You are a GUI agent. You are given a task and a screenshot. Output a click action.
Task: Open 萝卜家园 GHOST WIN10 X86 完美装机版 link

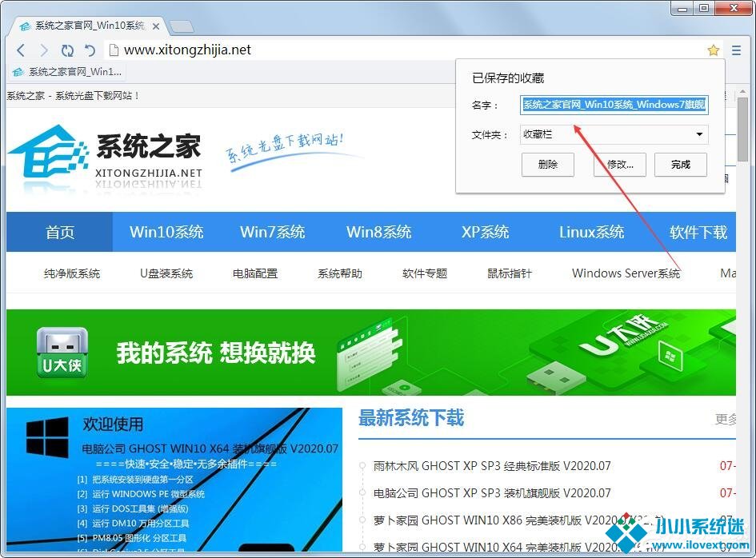coord(518,520)
